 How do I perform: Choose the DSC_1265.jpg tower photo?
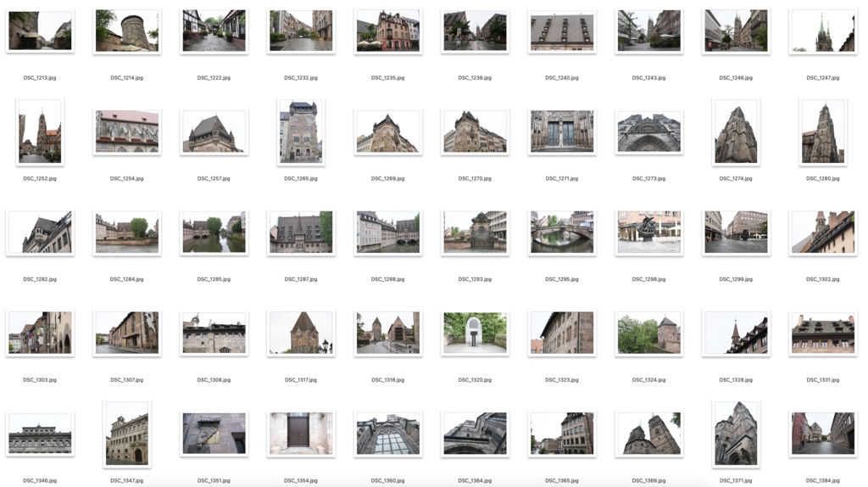301,132
